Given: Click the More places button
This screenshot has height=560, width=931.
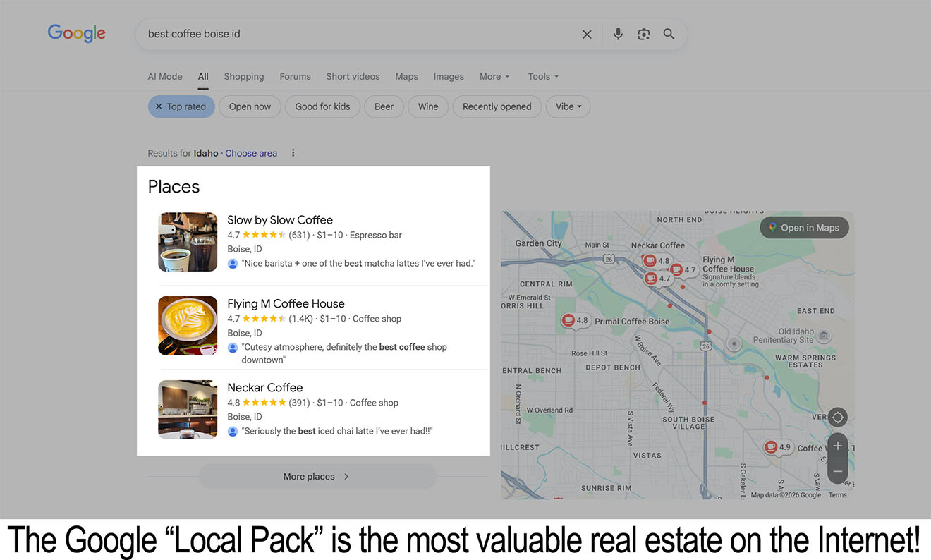Looking at the screenshot, I should pyautogui.click(x=317, y=477).
